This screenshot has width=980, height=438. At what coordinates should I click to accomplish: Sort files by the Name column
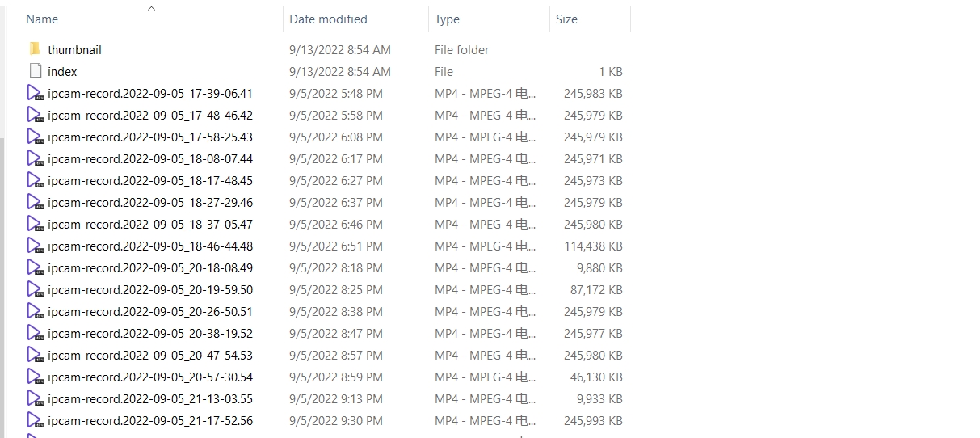coord(42,19)
